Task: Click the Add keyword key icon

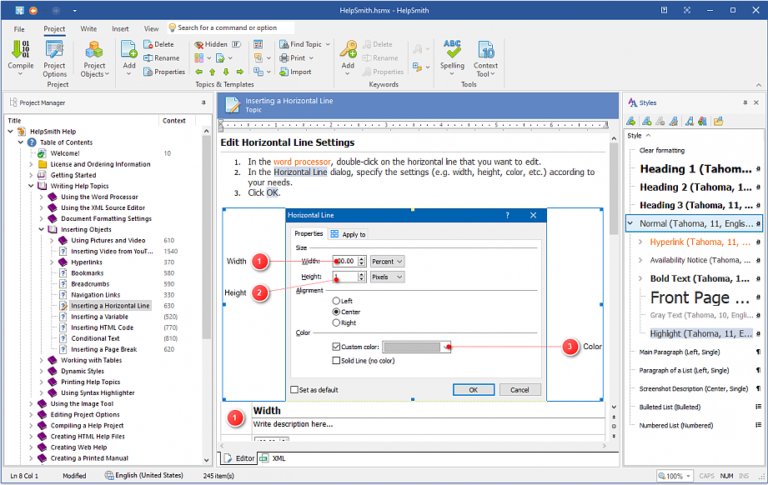Action: [x=348, y=56]
